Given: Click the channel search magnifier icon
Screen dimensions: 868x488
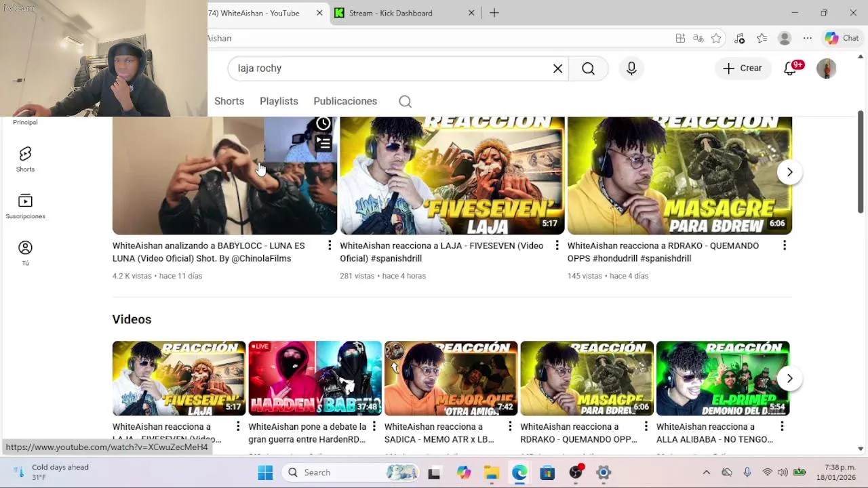Looking at the screenshot, I should [x=405, y=102].
